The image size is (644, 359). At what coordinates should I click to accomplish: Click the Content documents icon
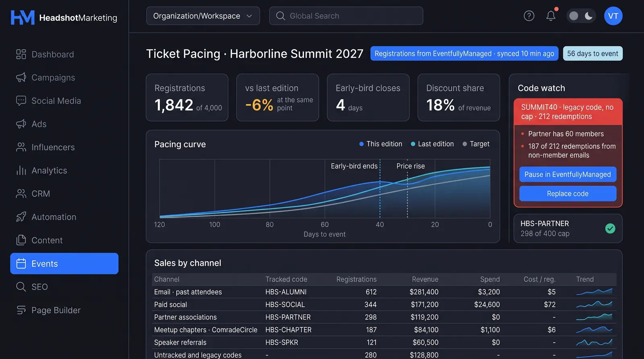click(21, 240)
